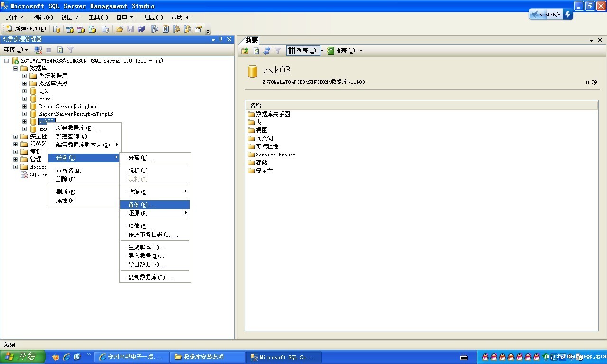Image resolution: width=607 pixels, height=364 pixels.
Task: Click the Database Engine Query icon in toolbar
Action: pyautogui.click(x=56, y=29)
